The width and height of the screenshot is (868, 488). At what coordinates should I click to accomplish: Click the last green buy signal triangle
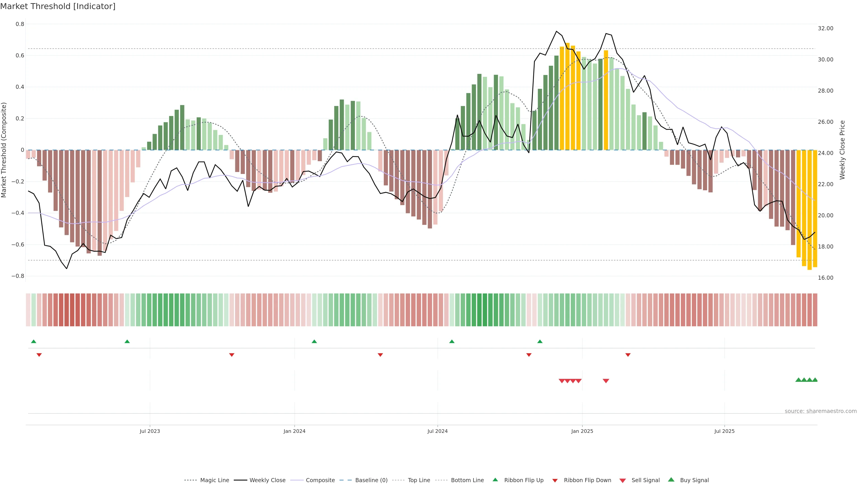[x=815, y=380]
